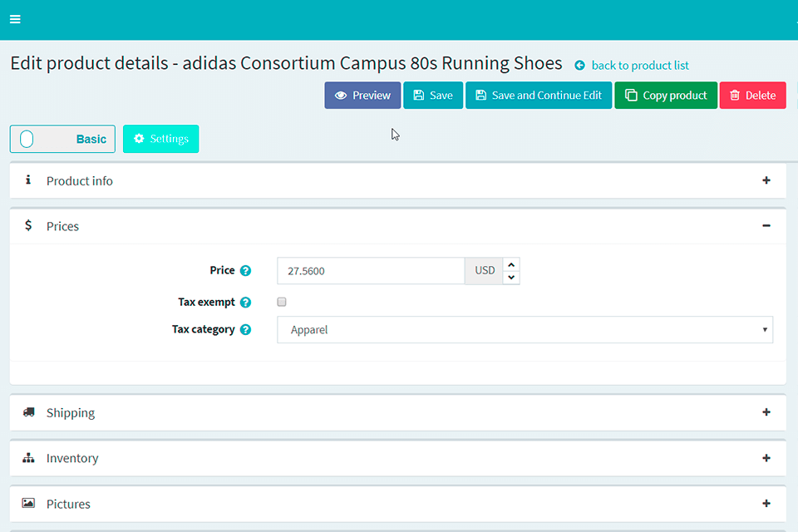The width and height of the screenshot is (798, 532).
Task: Go back to product list
Action: point(639,66)
